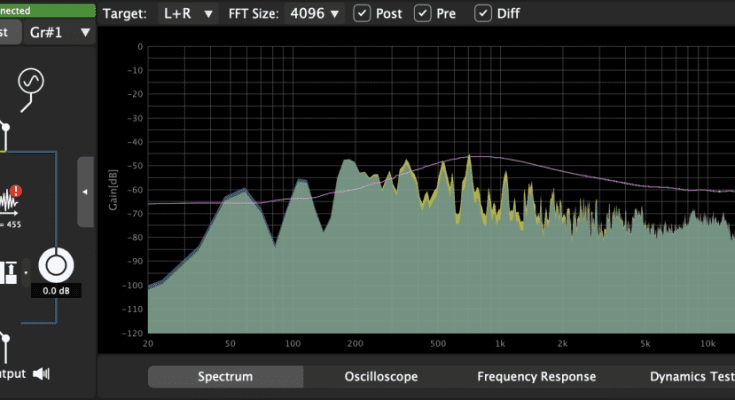Open the Dynamics Test tab
This screenshot has height=400, width=735.
(690, 377)
